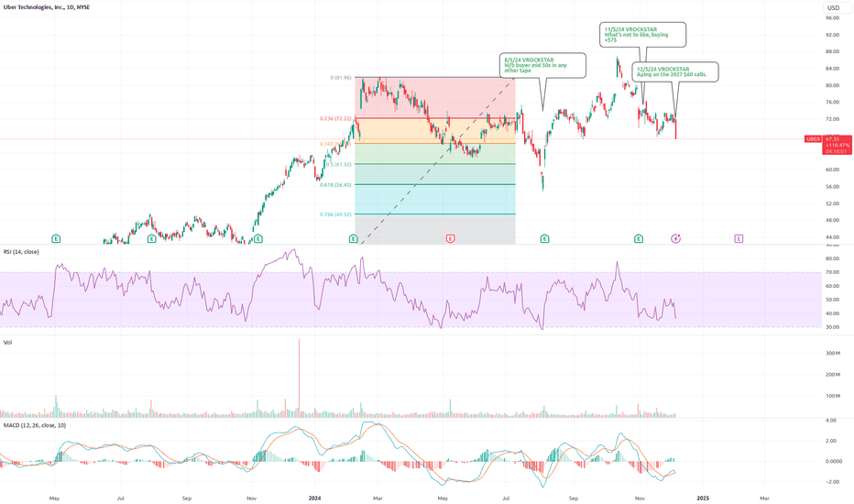
Task: Select the 12/5/24 VROCKSTAR callout note
Action: coord(675,71)
